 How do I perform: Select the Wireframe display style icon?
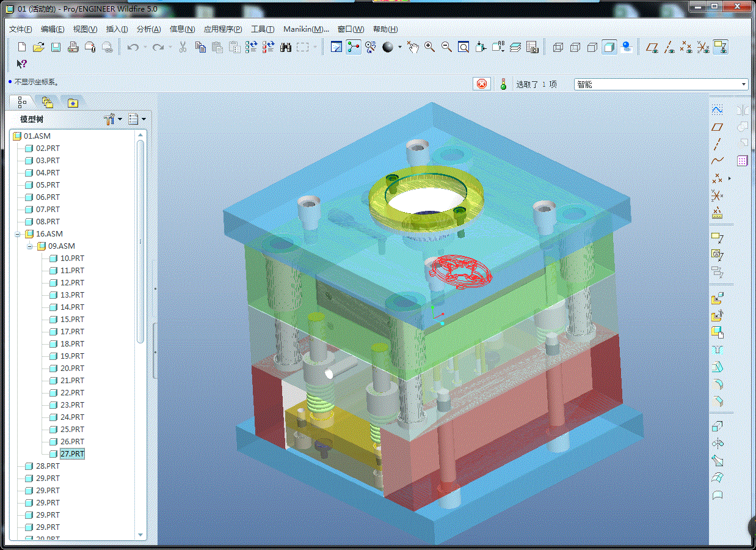(558, 47)
